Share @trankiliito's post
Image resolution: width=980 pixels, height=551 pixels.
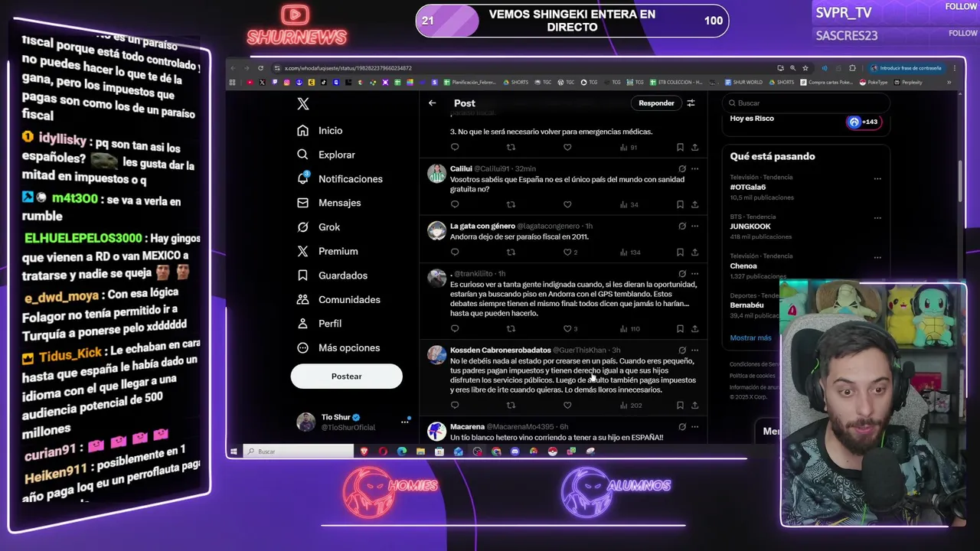coord(694,328)
